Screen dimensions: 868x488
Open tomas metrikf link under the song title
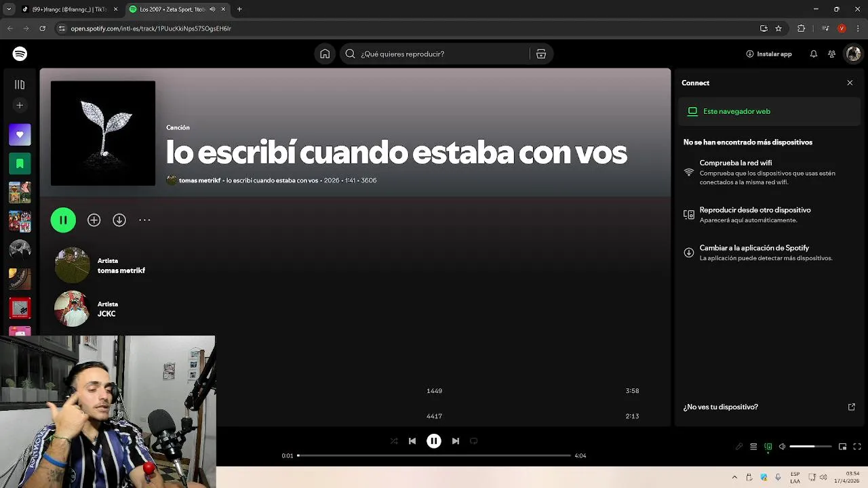coord(199,180)
